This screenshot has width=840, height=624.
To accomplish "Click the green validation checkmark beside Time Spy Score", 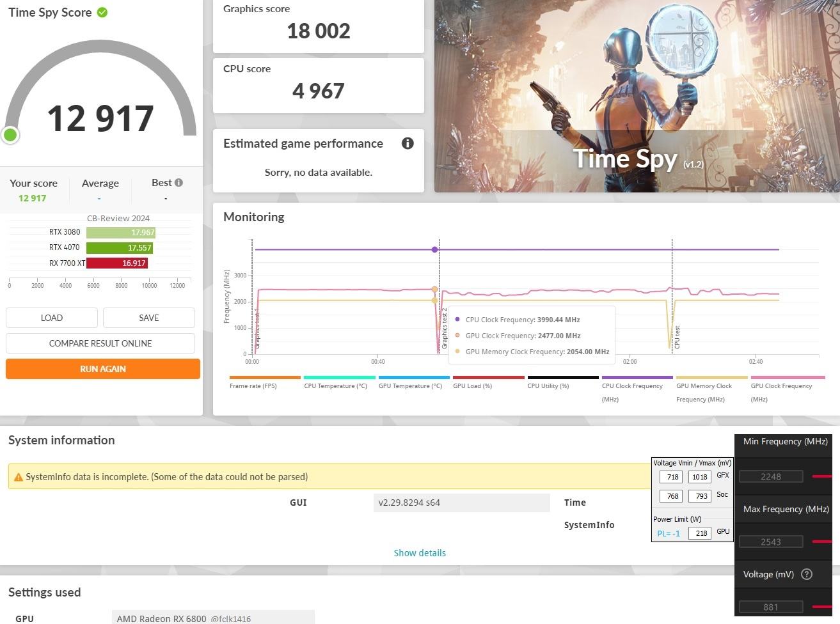I will click(102, 12).
